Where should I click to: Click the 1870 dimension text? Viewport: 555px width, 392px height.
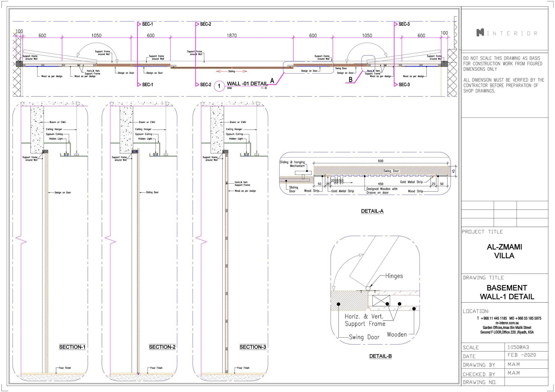(x=231, y=35)
